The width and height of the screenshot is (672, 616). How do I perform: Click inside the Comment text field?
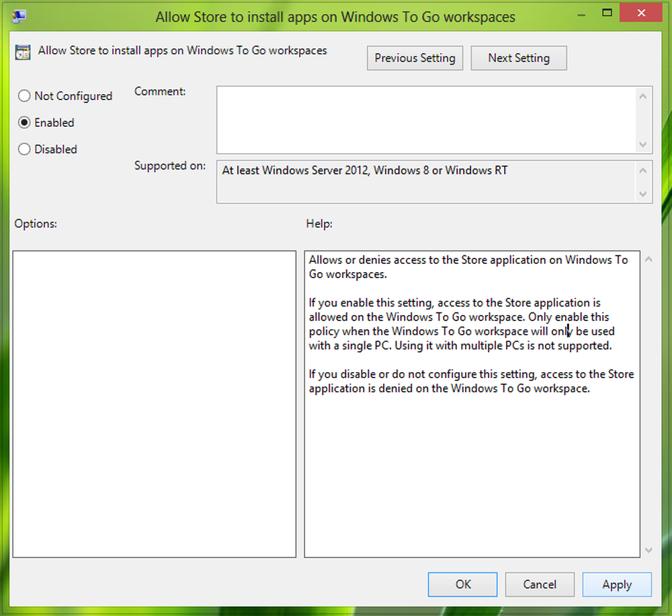click(x=427, y=120)
